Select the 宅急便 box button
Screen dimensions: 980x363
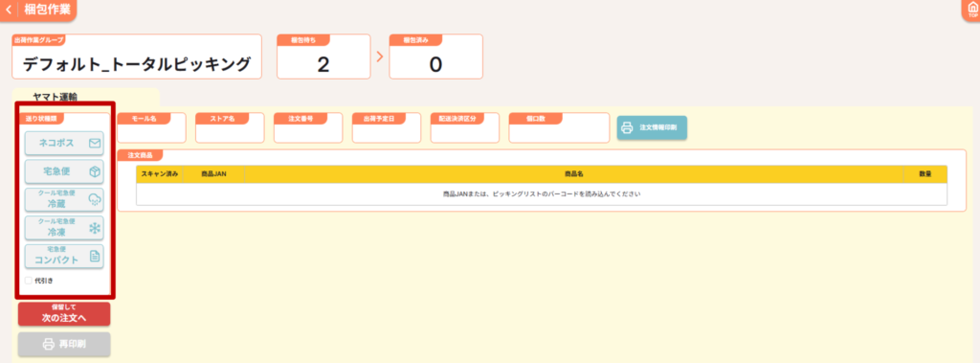tap(64, 171)
